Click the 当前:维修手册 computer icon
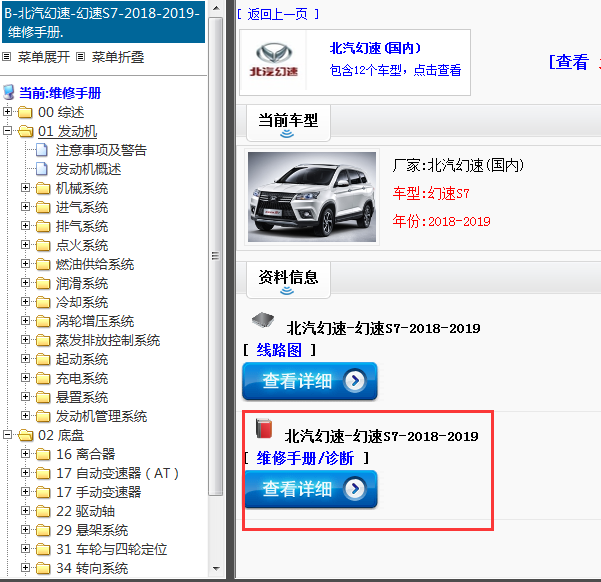601x582 pixels. (8, 93)
